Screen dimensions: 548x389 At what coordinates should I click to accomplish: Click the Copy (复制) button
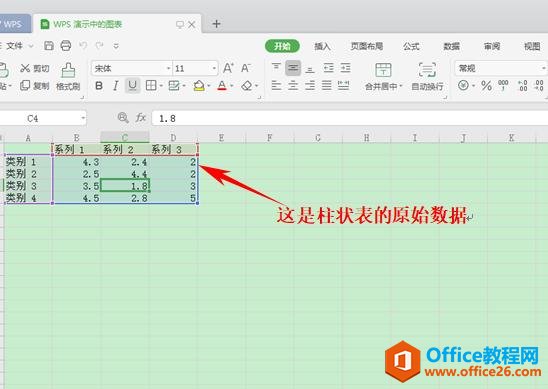tap(34, 85)
